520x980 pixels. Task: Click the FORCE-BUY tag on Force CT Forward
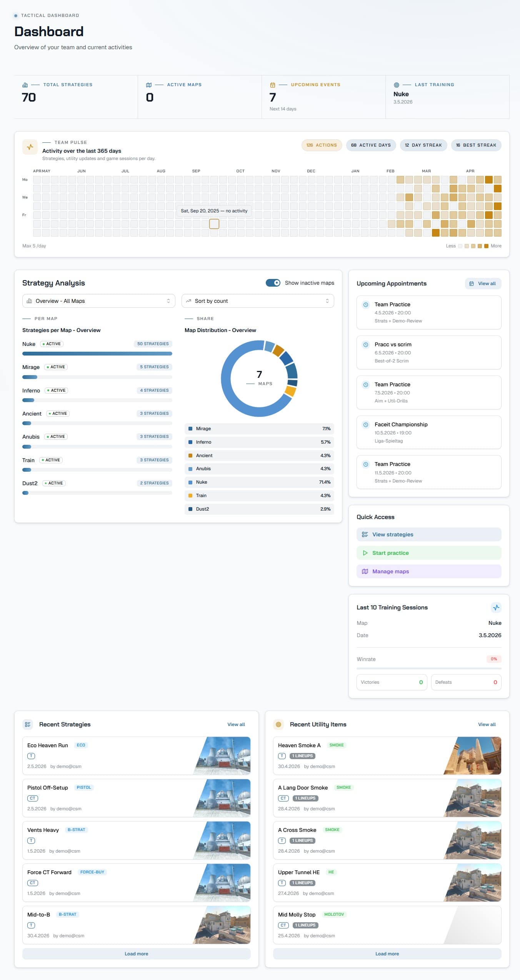pyautogui.click(x=92, y=872)
